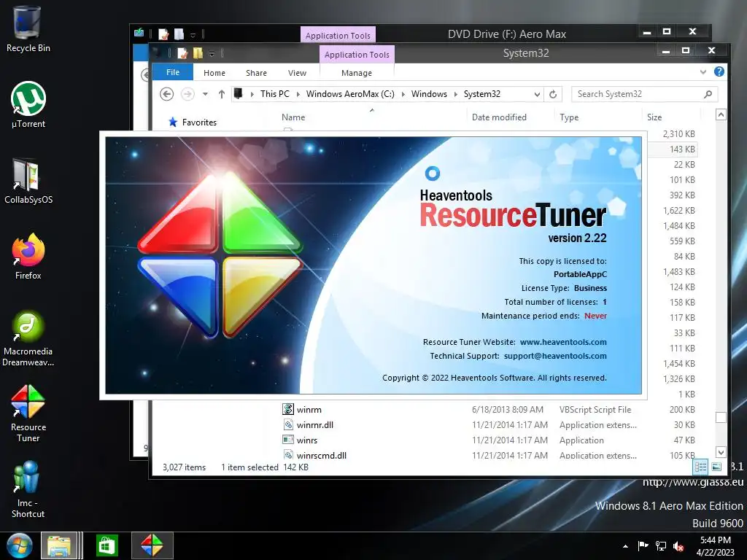Screen dimensions: 747x560
Task: Open Customize Quick Access Toolbar dropdown in DVD Drive window
Action: (193, 35)
